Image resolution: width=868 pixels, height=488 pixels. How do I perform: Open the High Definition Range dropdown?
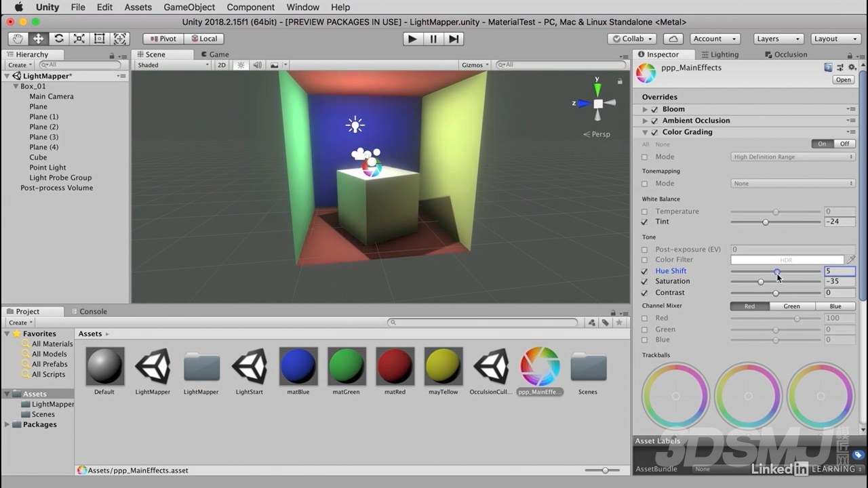[793, 157]
